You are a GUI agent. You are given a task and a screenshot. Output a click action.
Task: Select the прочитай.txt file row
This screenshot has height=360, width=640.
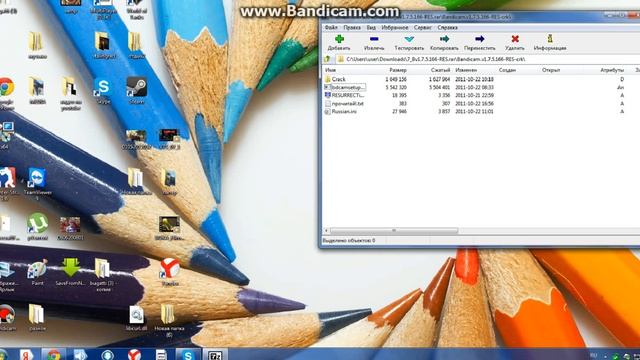pyautogui.click(x=344, y=103)
